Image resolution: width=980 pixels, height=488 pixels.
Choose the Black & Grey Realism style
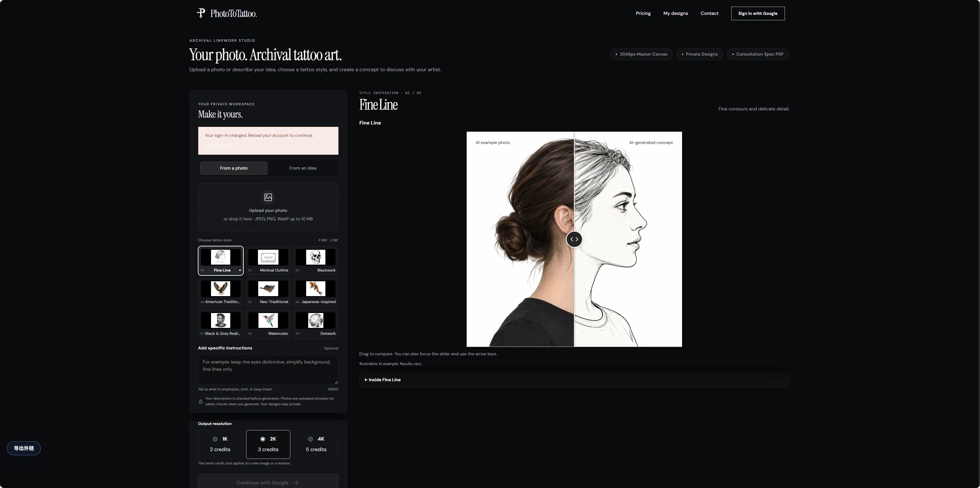click(221, 324)
